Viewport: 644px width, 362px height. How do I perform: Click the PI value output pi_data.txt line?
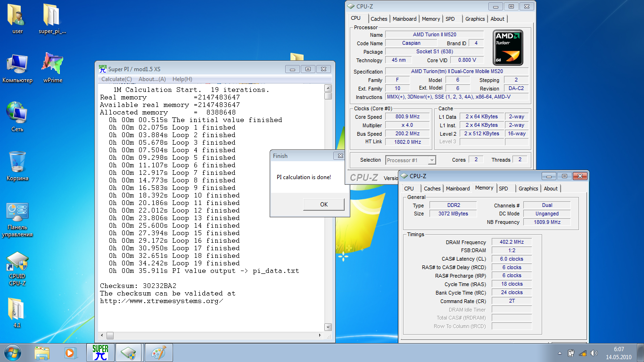[204, 271]
